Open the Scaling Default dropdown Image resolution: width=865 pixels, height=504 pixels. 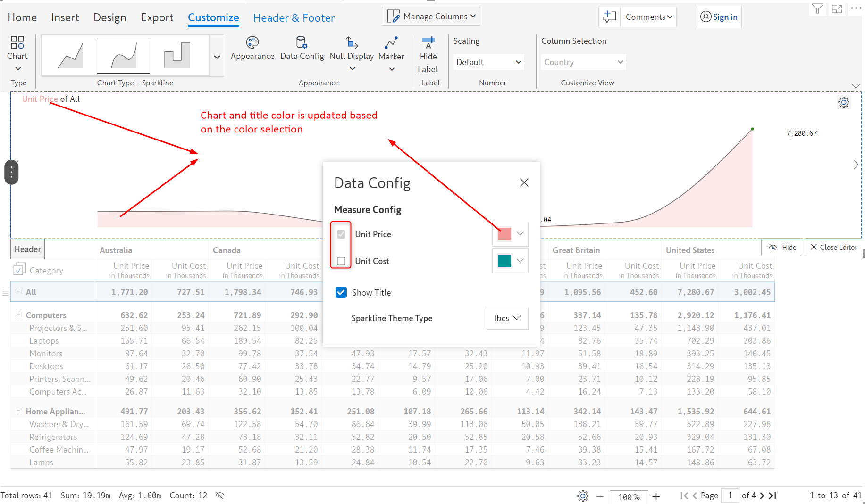tap(488, 62)
